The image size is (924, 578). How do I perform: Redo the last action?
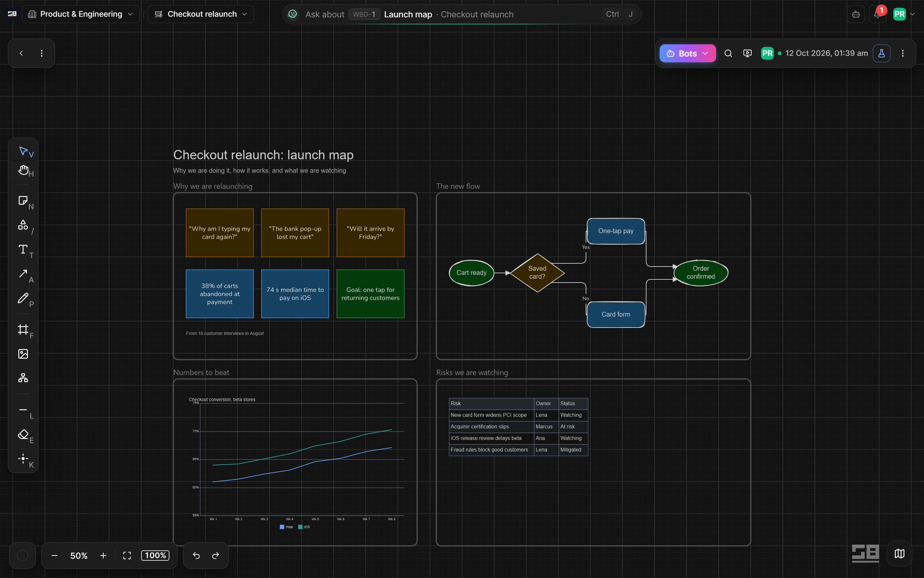tap(216, 556)
